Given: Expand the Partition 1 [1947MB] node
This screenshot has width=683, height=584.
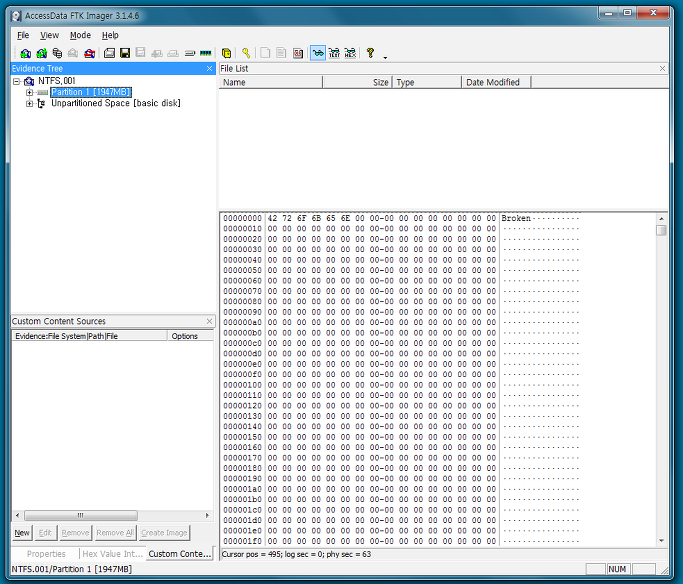Looking at the screenshot, I should click(29, 92).
